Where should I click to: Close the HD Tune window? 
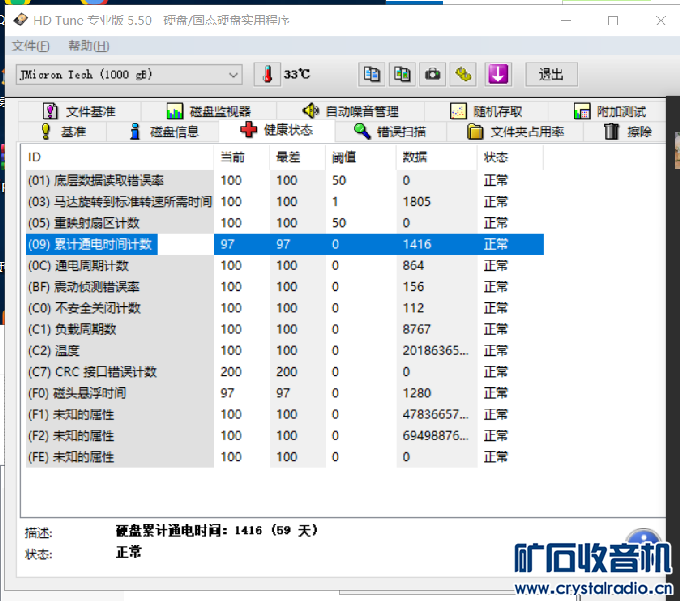660,20
